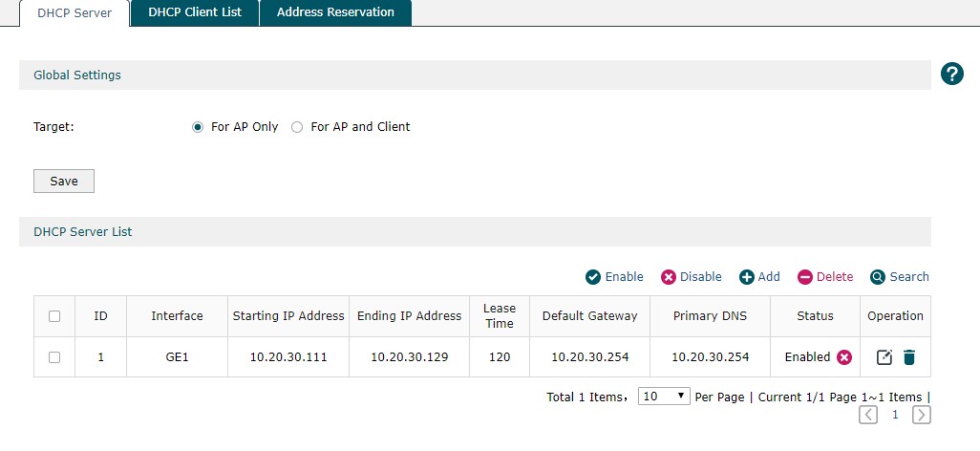
Task: Go to the next page arrow
Action: point(921,415)
